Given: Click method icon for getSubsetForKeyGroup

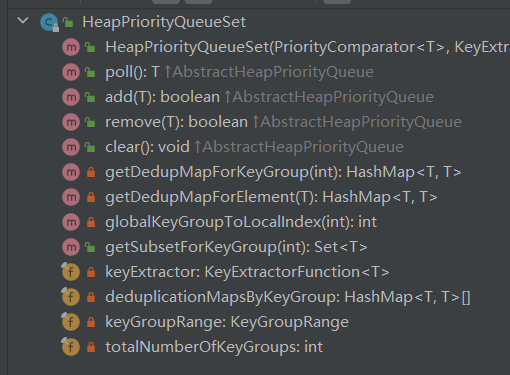Looking at the screenshot, I should (x=71, y=247).
